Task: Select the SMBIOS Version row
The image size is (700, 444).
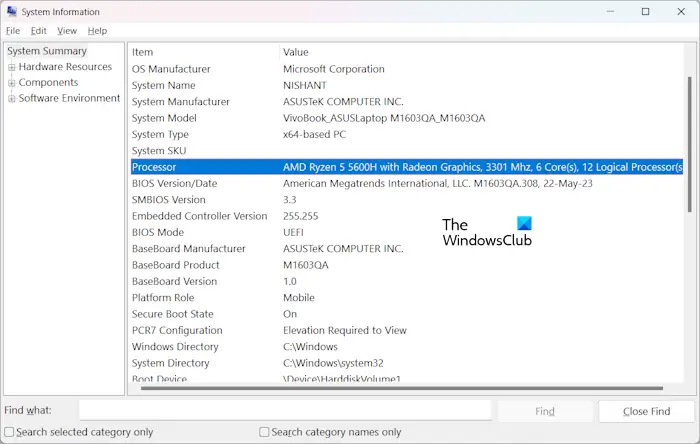Action: [x=407, y=200]
